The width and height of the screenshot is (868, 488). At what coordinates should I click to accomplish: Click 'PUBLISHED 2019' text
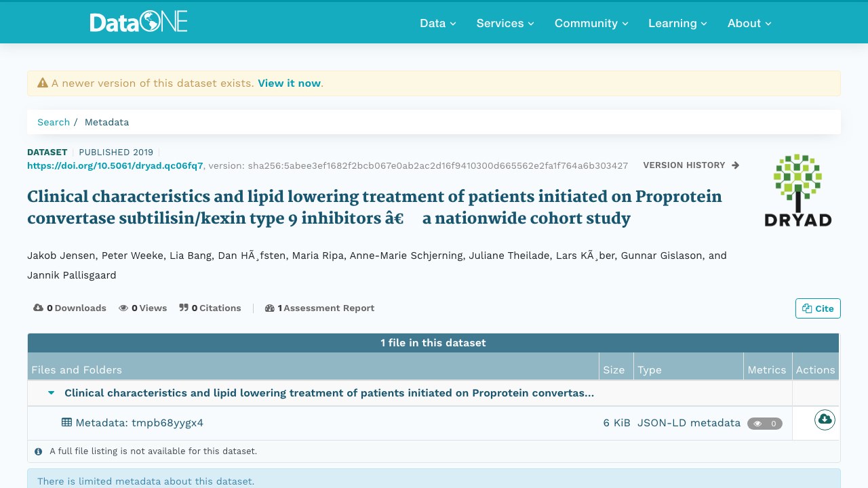coord(116,152)
